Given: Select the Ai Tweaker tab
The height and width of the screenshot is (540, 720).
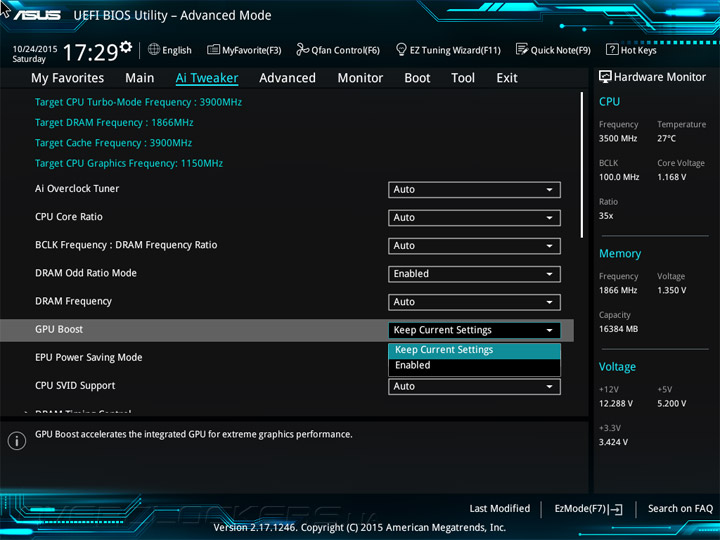Looking at the screenshot, I should coord(207,78).
